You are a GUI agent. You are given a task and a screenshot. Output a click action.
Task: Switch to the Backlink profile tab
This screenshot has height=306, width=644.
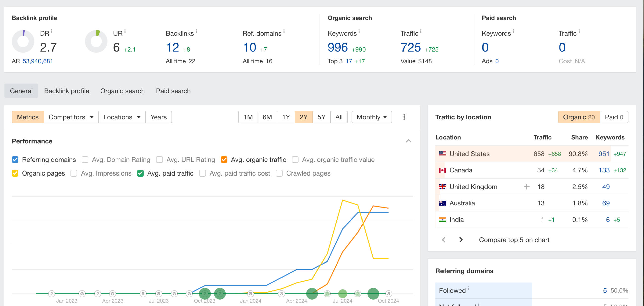tap(66, 91)
